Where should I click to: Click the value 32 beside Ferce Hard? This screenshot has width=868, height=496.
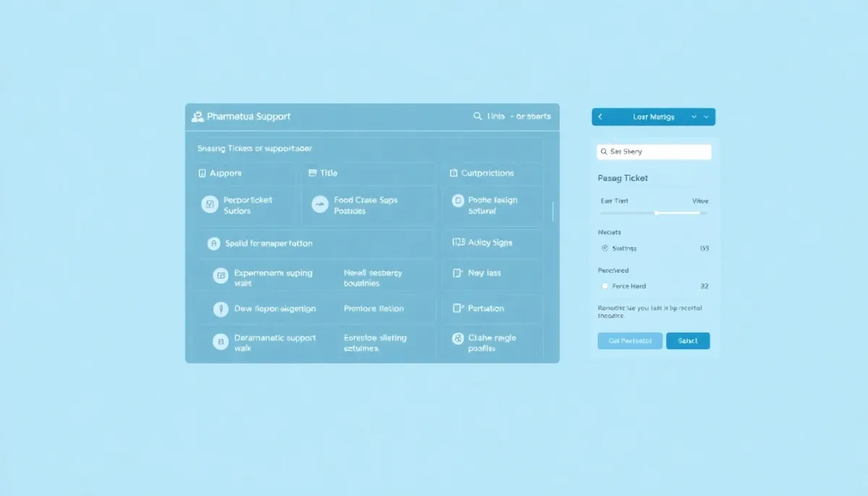click(x=705, y=286)
